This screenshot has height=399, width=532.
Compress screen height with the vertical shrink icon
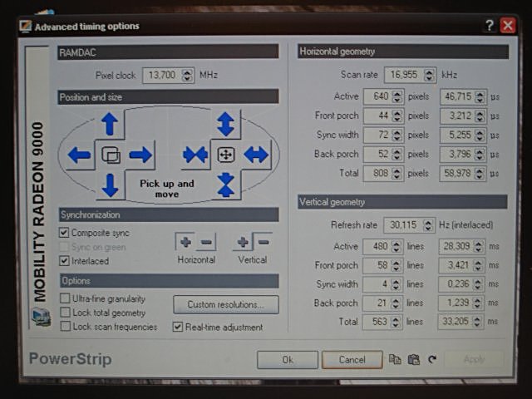[x=225, y=185]
